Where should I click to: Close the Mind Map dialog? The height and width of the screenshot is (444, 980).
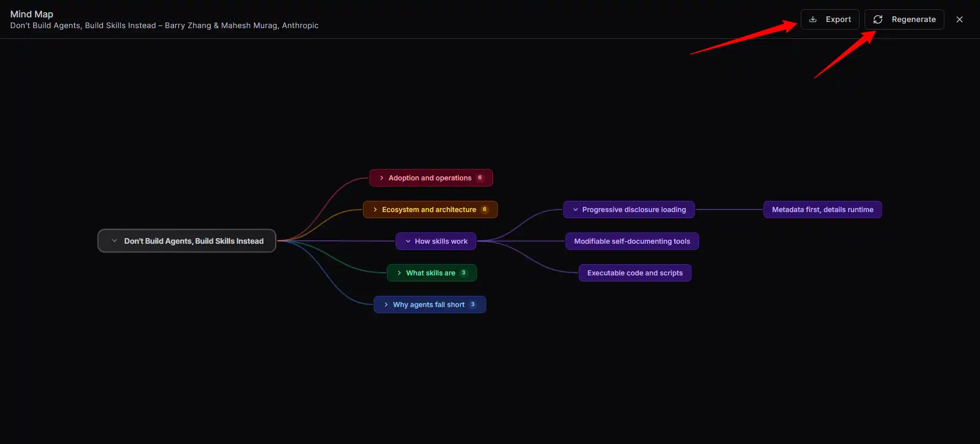click(x=960, y=19)
